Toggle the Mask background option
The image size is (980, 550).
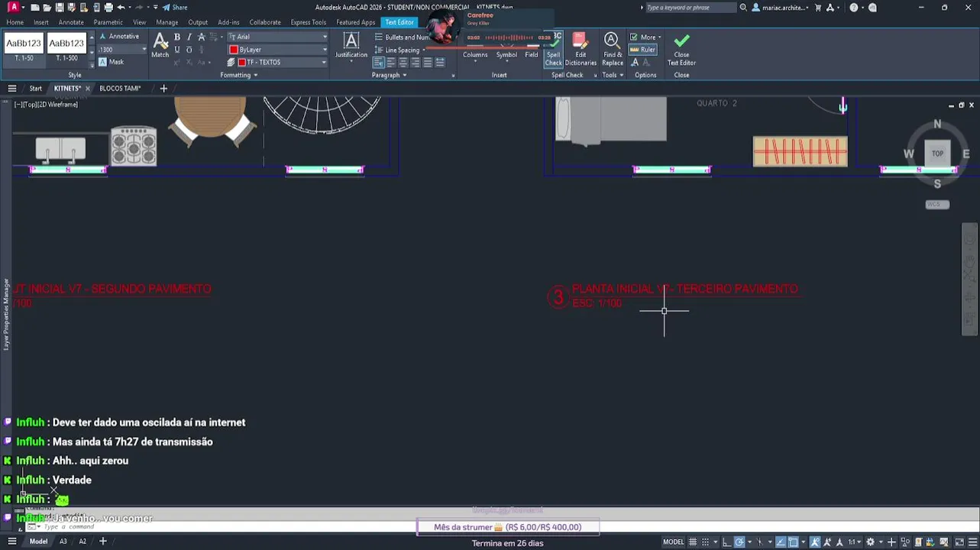click(112, 62)
